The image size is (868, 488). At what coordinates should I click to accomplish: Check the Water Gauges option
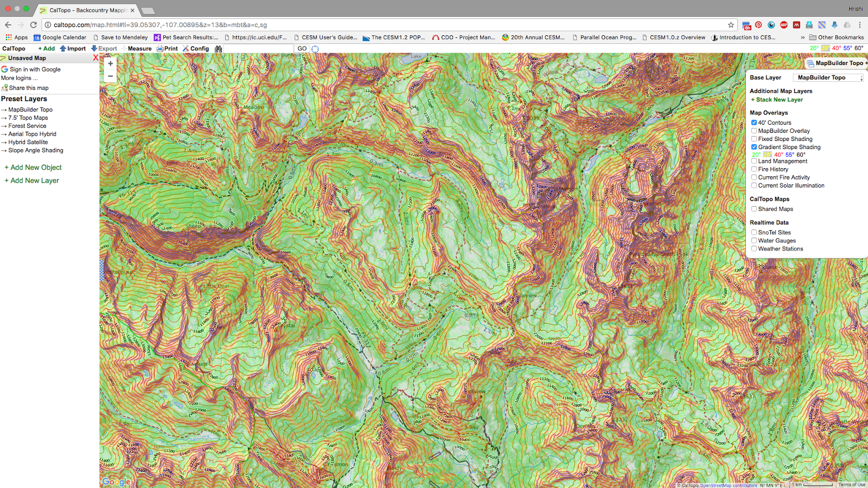pos(754,240)
